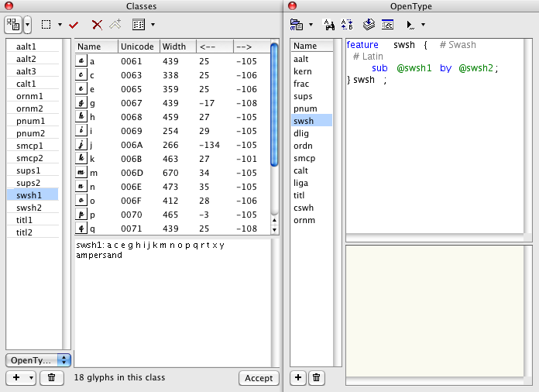Select the smcp2 class

[33, 158]
